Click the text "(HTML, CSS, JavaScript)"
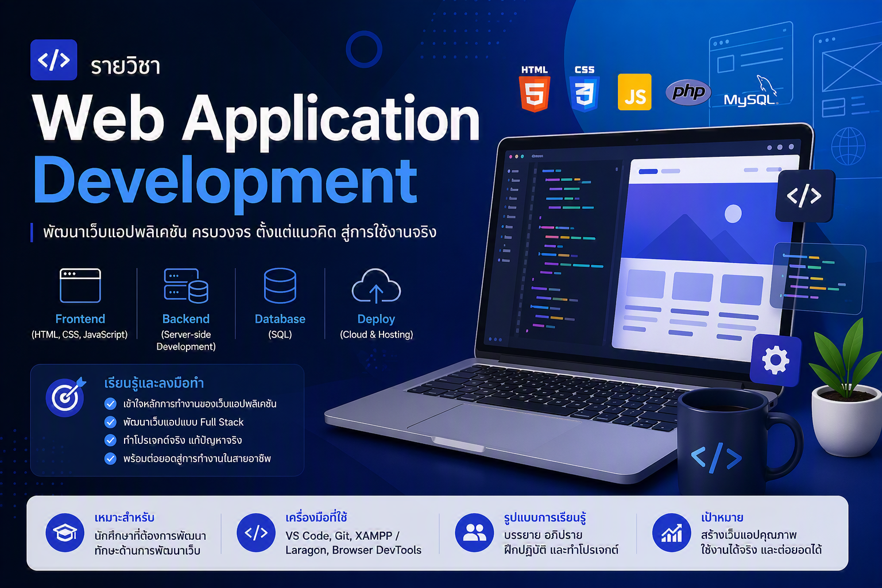 tap(80, 334)
